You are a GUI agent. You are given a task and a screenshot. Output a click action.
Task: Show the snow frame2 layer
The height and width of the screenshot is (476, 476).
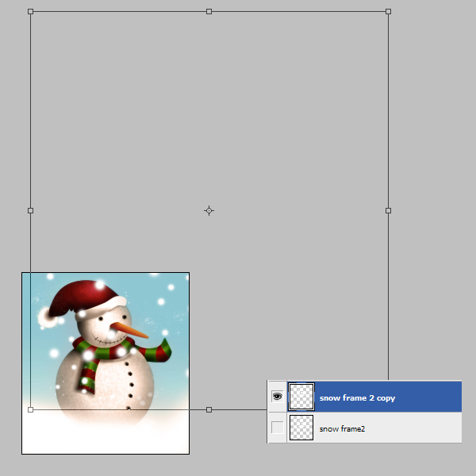[x=277, y=428]
